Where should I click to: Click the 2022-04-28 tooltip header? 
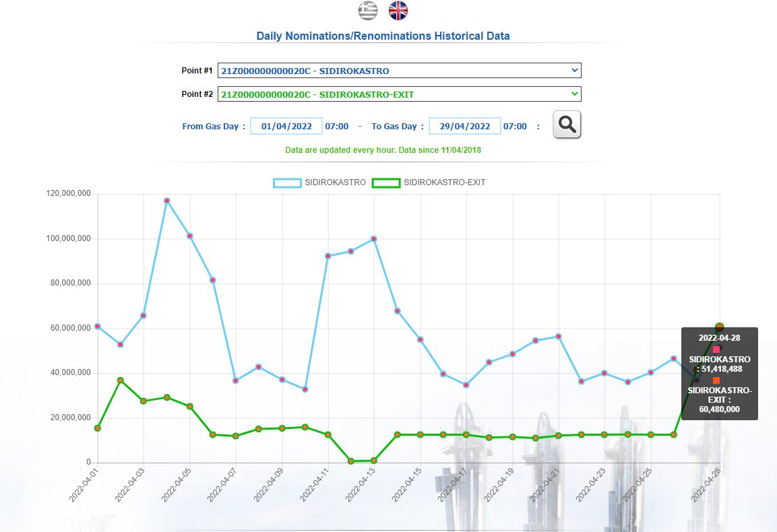(x=720, y=338)
